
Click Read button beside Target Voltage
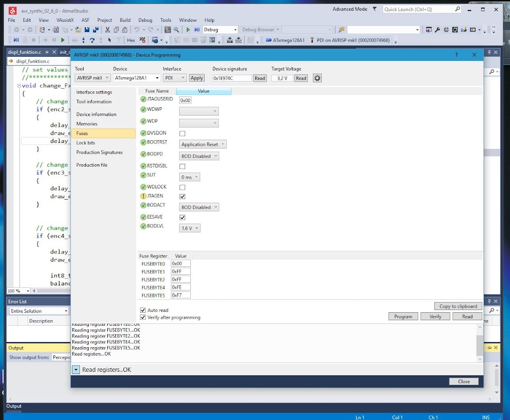301,78
